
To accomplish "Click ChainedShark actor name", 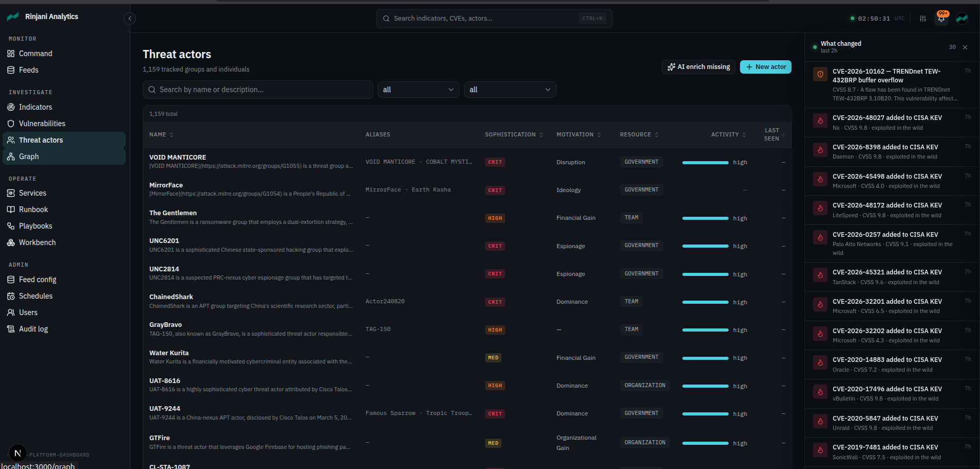I will pyautogui.click(x=171, y=297).
